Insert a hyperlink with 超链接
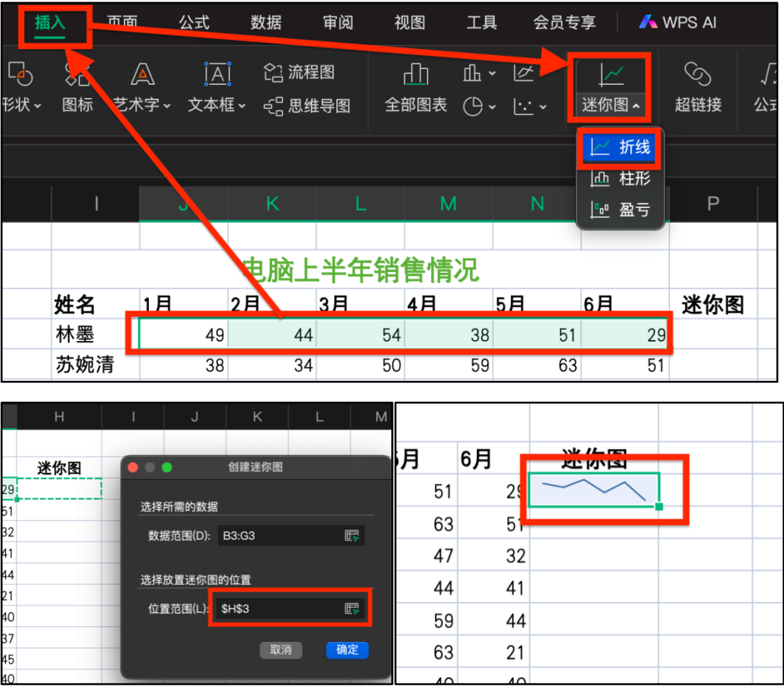Viewport: 784px width, 687px height. 698,89
